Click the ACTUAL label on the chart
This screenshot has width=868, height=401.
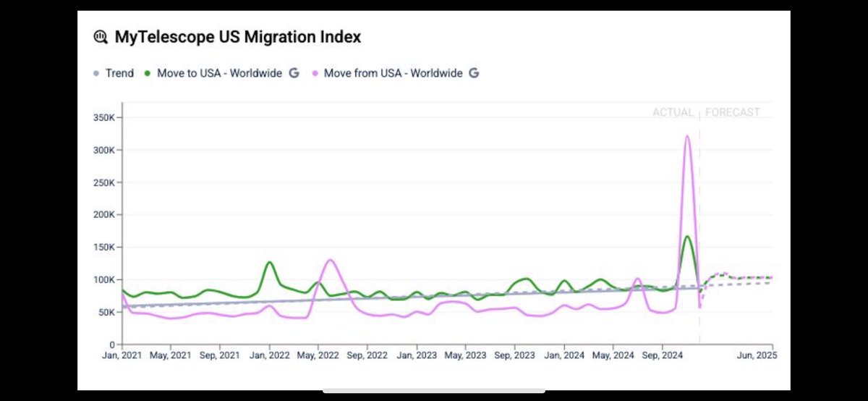click(x=673, y=112)
